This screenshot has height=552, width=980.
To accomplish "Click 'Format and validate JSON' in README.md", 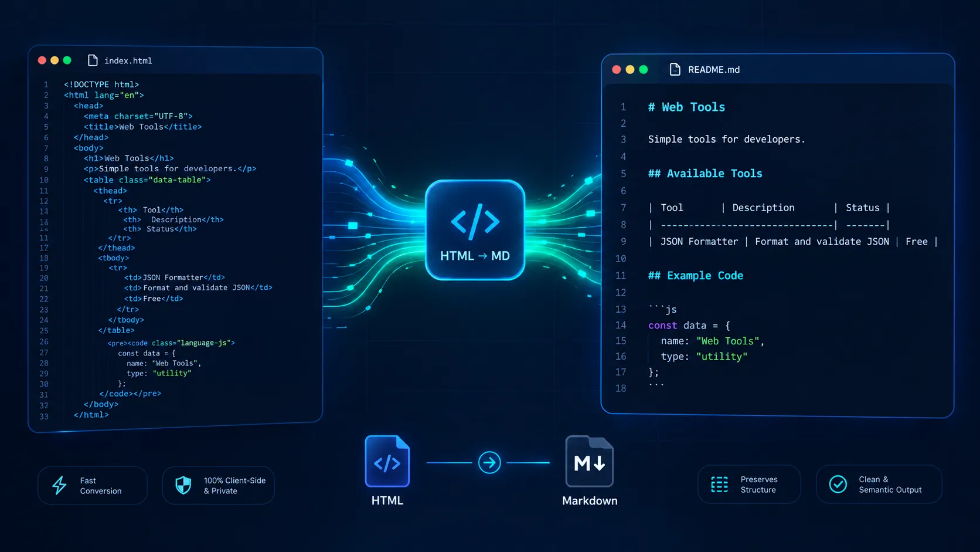I will point(822,241).
